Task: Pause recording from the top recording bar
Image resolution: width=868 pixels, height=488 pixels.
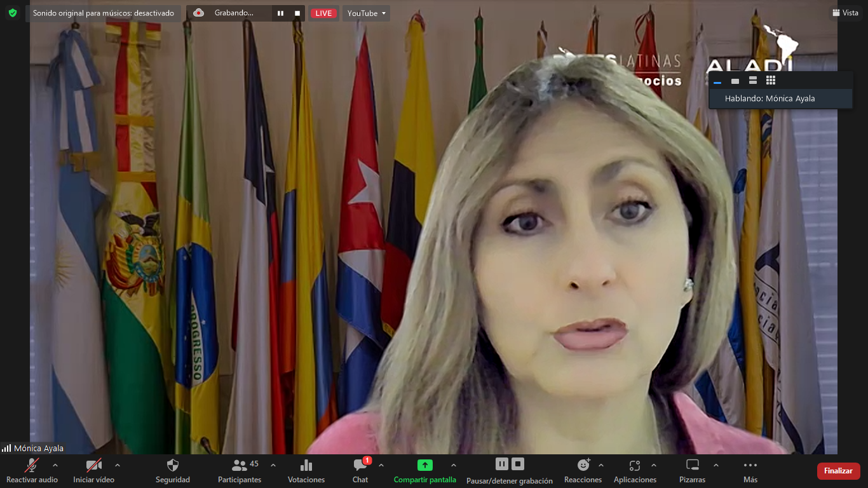Action: point(280,13)
